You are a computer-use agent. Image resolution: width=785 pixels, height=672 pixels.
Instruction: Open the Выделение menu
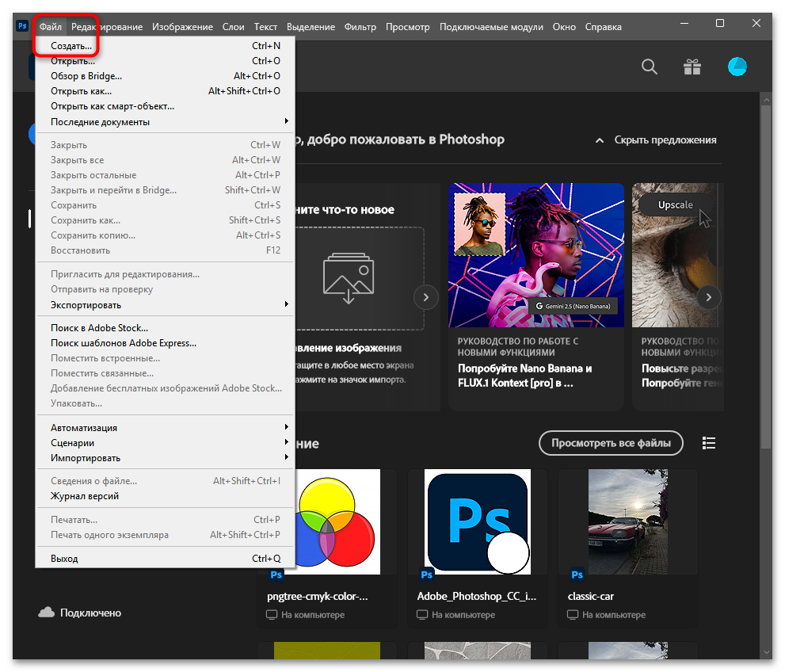(x=311, y=26)
